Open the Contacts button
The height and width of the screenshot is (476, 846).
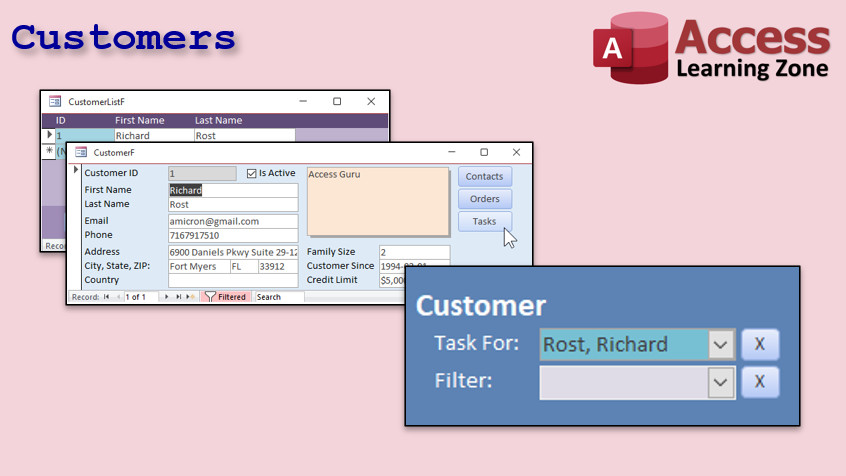coord(485,177)
